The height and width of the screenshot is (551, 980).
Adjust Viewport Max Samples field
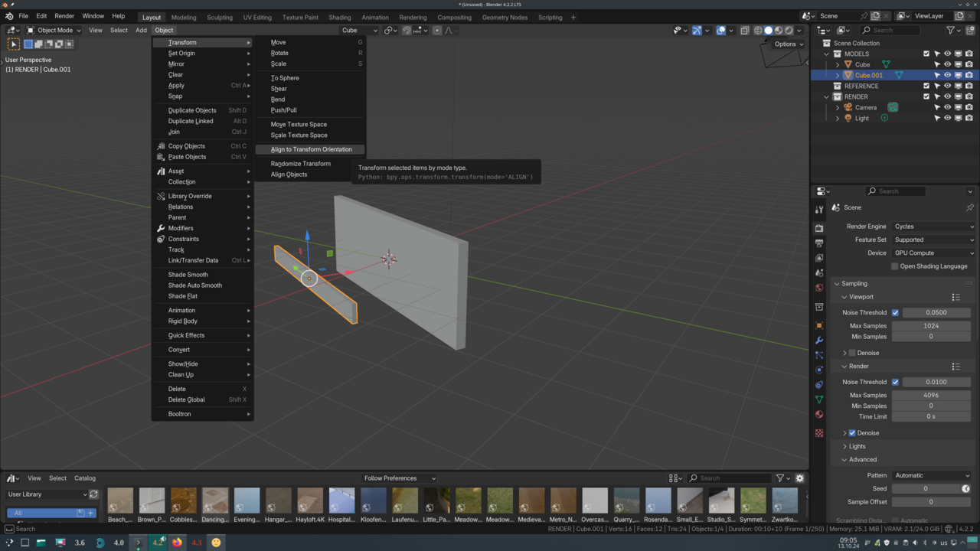(x=931, y=326)
